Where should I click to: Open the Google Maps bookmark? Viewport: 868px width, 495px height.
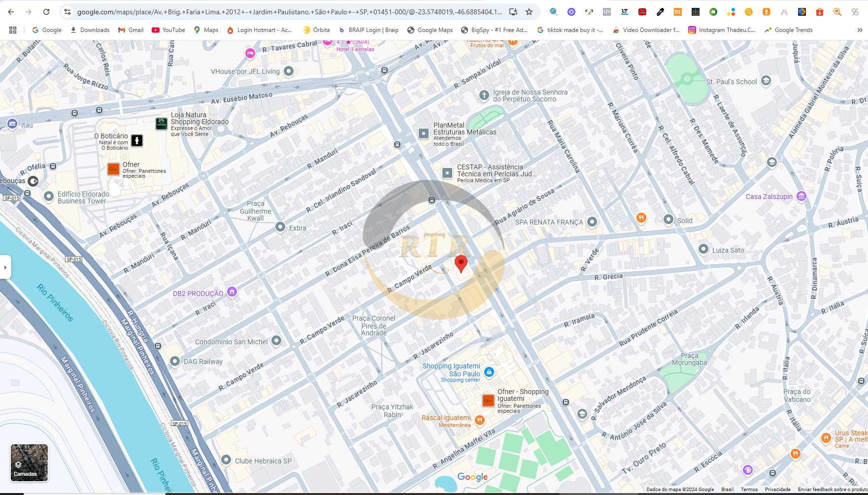(x=430, y=30)
